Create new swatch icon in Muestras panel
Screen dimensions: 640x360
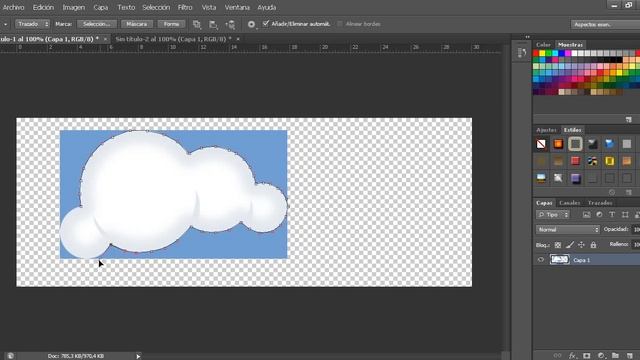[x=629, y=120]
